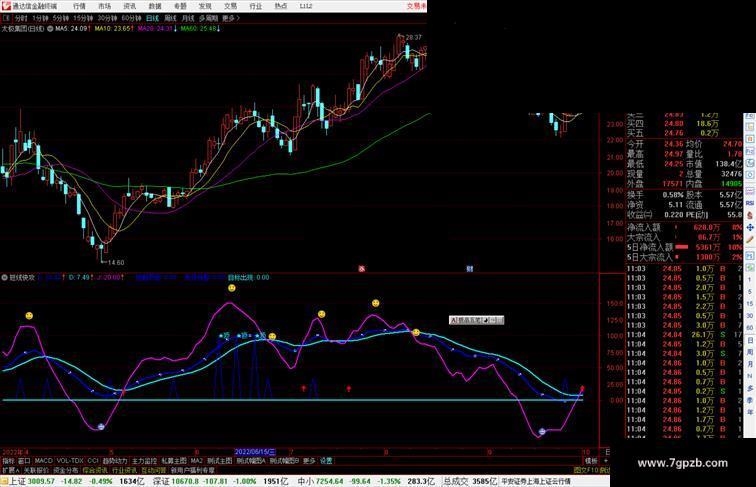The height and width of the screenshot is (487, 756).
Task: Click the TDX app logo icon
Action: click(6, 6)
